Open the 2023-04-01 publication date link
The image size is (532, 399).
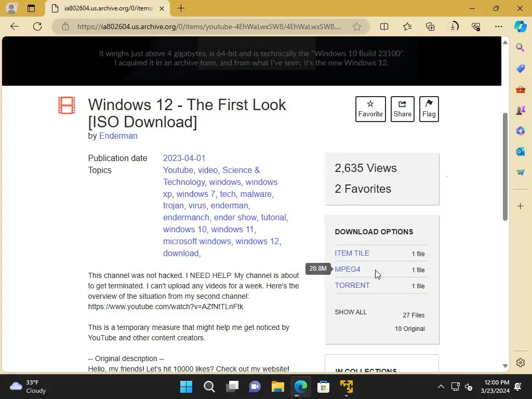[x=184, y=158]
